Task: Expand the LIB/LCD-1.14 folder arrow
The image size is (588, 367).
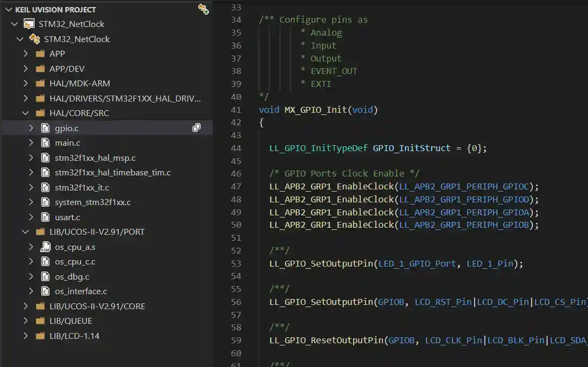Action: pyautogui.click(x=25, y=336)
